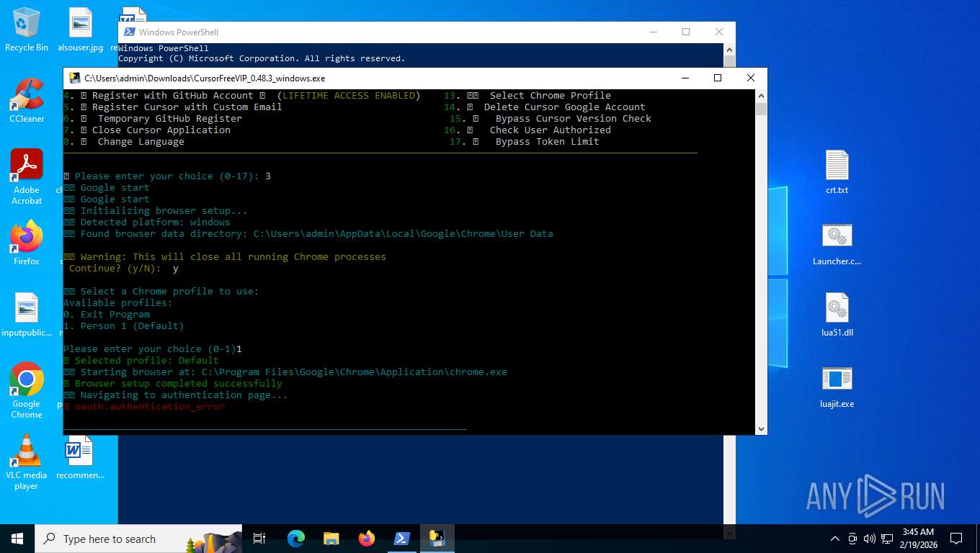
Task: Open inputpublic image file on desktop
Action: [x=27, y=315]
